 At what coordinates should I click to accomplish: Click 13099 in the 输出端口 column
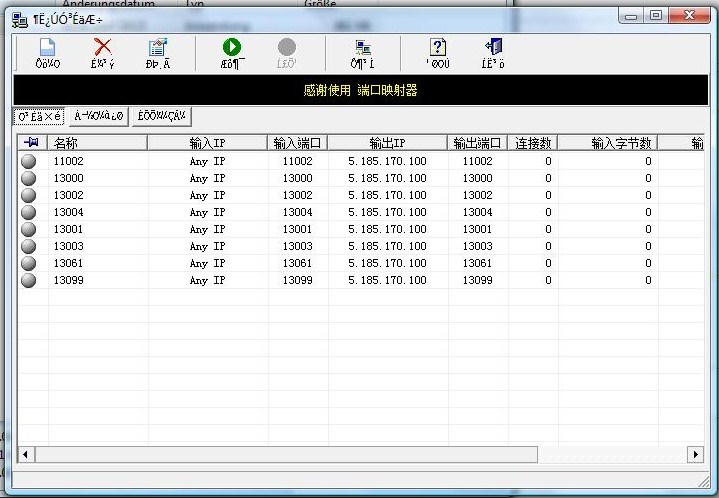coord(477,280)
